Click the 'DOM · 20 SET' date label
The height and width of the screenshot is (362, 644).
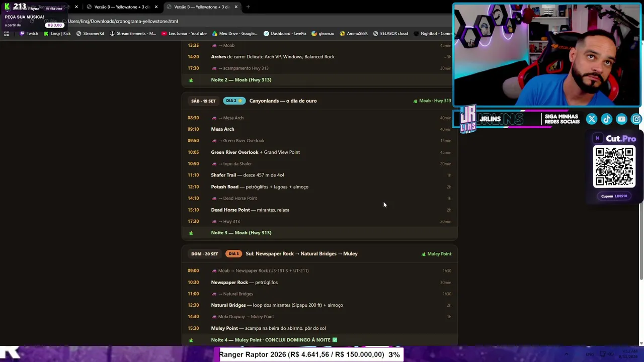pyautogui.click(x=204, y=254)
